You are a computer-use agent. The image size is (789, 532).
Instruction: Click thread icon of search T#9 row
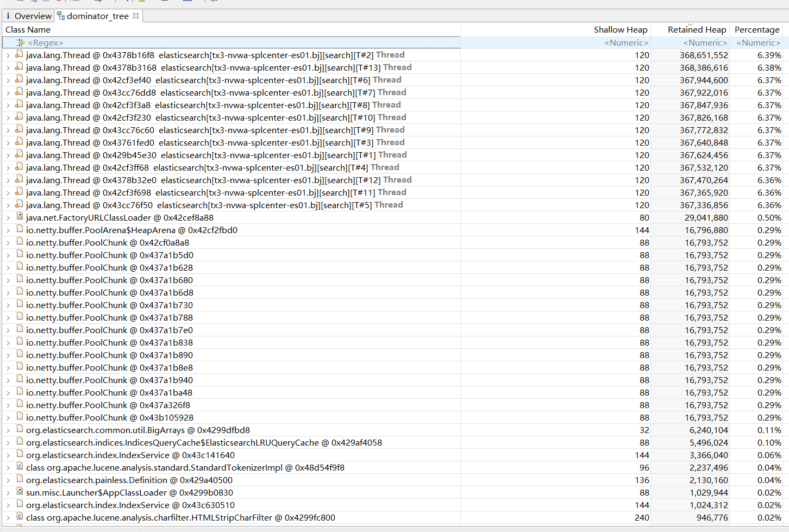pos(19,129)
